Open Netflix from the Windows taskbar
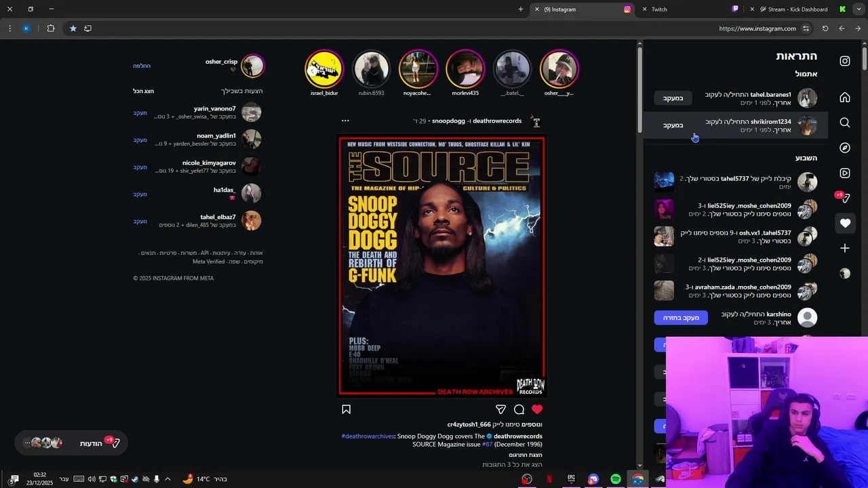This screenshot has width=868, height=488. pos(549,479)
